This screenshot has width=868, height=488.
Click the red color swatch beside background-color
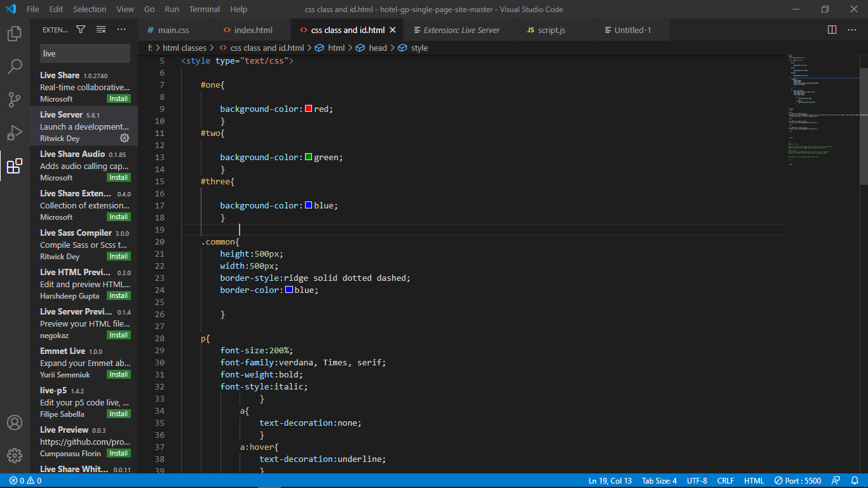[x=308, y=108]
